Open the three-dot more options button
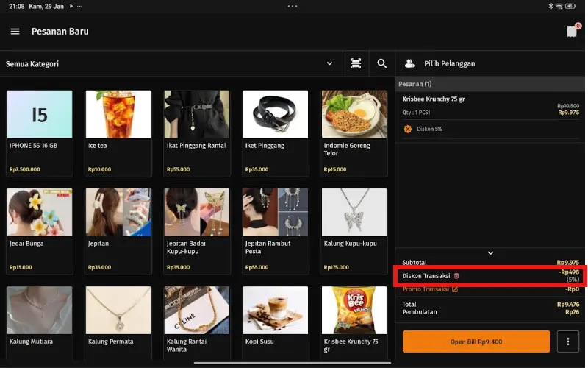The height and width of the screenshot is (368, 588). click(567, 342)
